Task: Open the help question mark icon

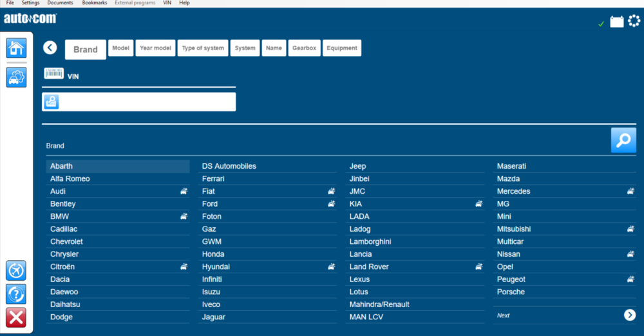Action: coord(16,294)
